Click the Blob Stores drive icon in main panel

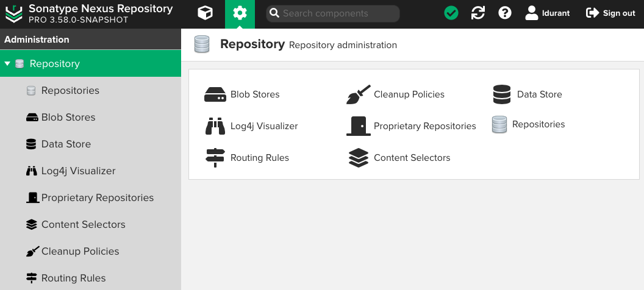(215, 94)
